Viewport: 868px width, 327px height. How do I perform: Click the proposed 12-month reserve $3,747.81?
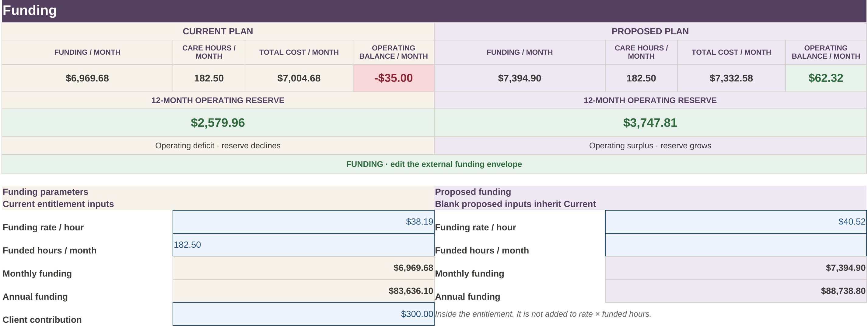(x=650, y=123)
